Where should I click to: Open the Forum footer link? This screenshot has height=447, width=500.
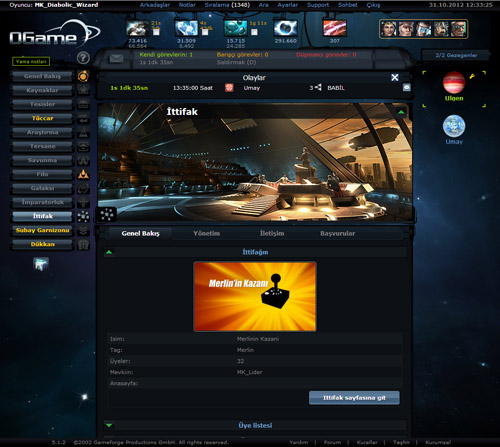332,442
